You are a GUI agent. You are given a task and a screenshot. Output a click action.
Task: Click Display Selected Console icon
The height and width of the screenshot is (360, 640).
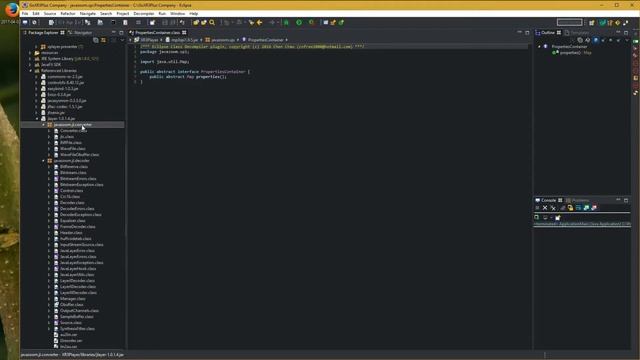[545, 218]
